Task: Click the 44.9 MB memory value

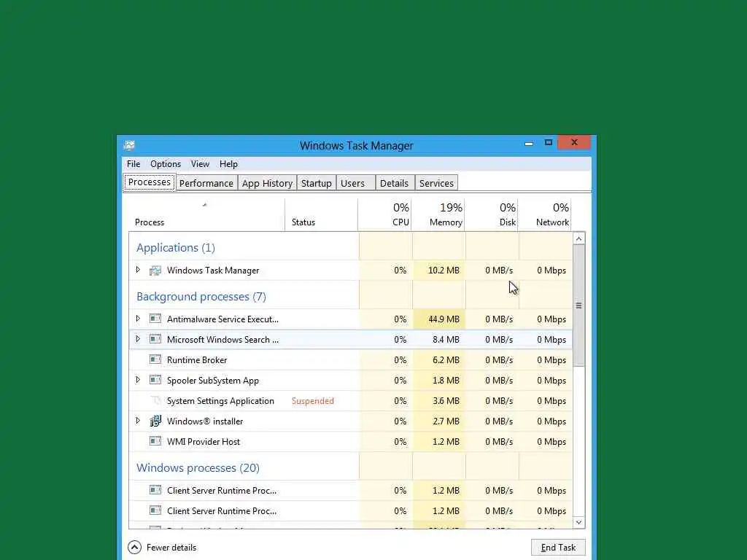Action: tap(444, 319)
